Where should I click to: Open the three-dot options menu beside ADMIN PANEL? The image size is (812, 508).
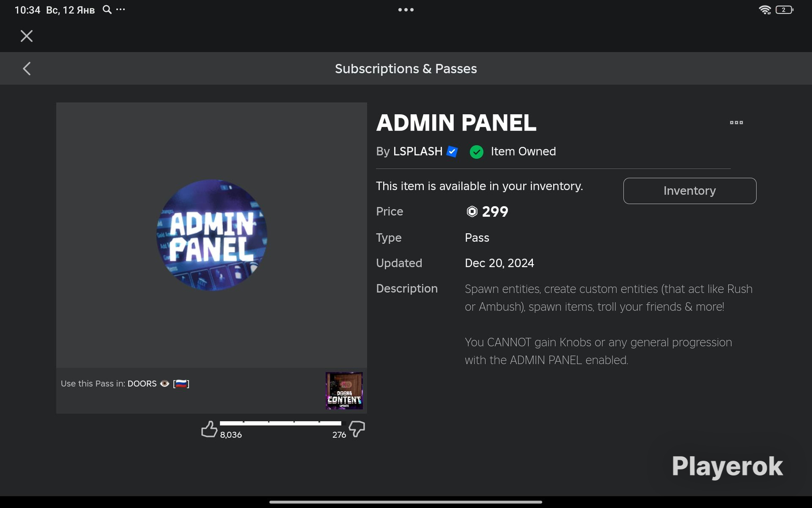click(736, 122)
